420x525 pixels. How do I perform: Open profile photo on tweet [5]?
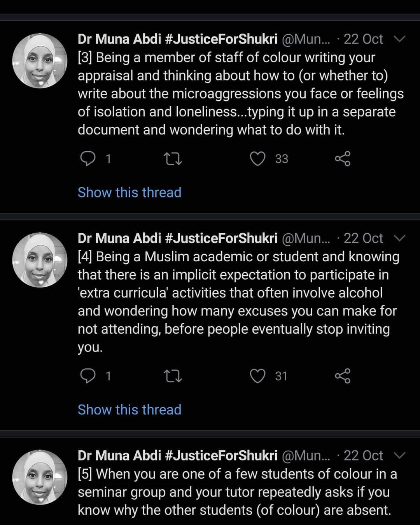(x=40, y=478)
